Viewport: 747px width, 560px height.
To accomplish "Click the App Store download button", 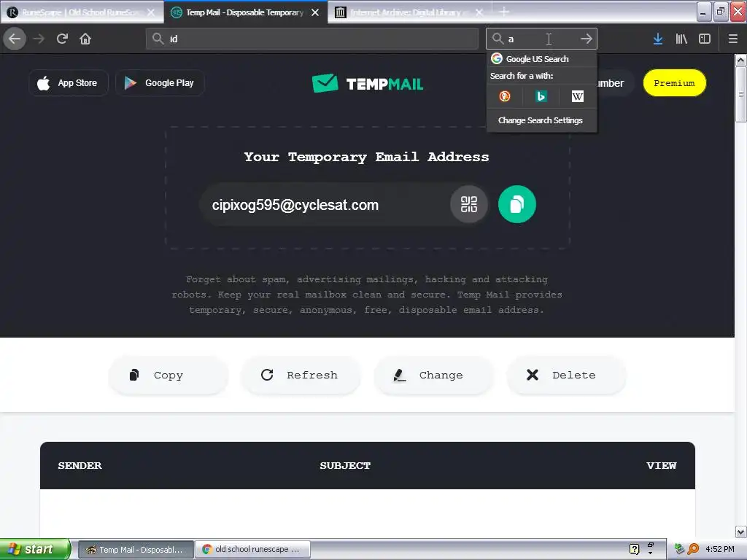I will 68,83.
